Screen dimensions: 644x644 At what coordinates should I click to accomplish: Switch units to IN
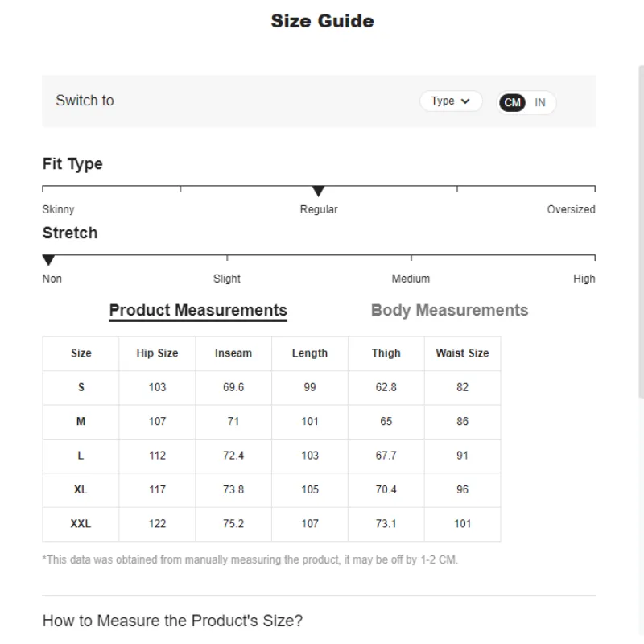click(540, 102)
